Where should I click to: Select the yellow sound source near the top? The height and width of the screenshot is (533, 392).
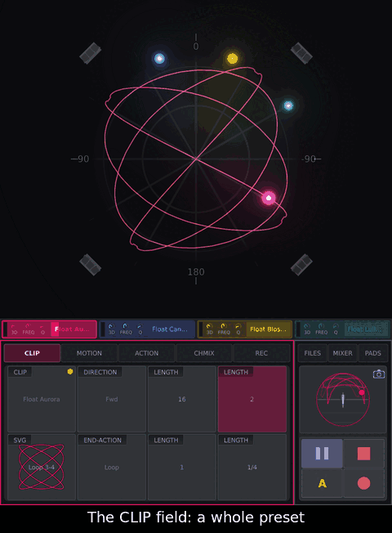click(233, 59)
